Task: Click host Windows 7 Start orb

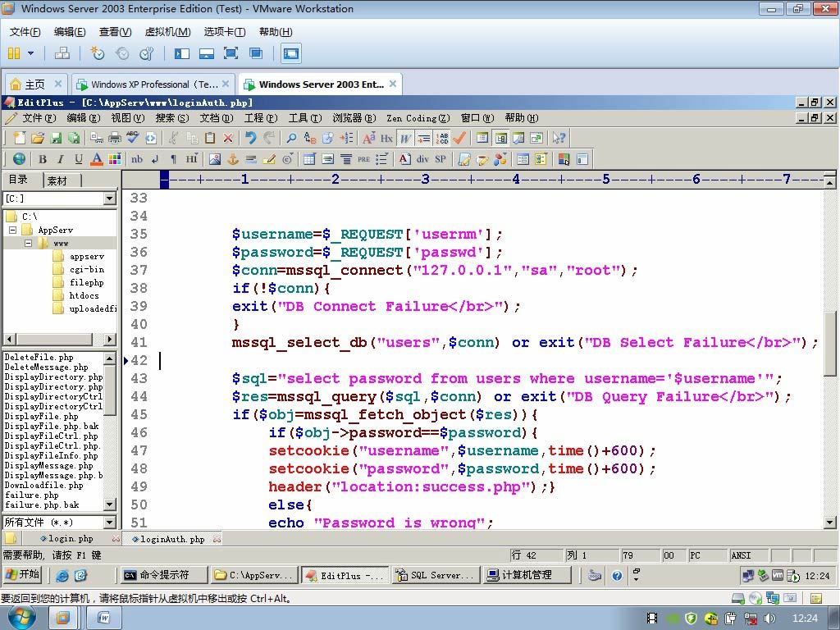Action: click(22, 617)
